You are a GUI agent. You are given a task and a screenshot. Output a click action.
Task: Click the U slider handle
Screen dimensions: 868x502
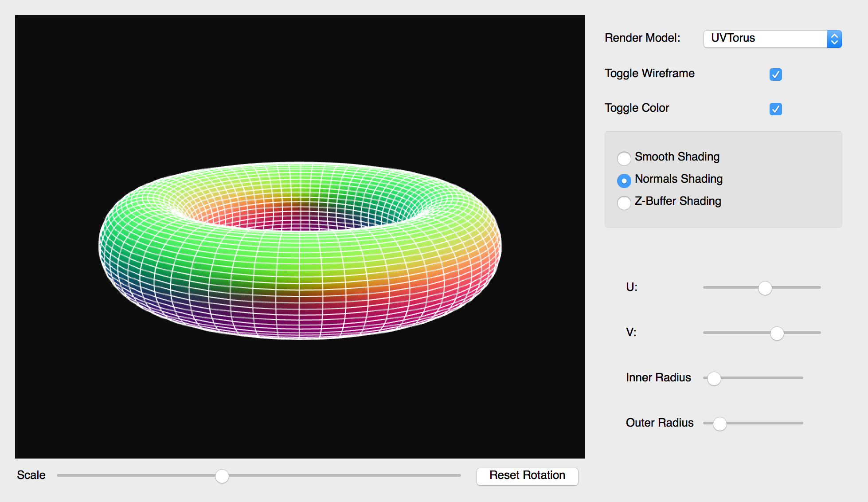(x=765, y=288)
